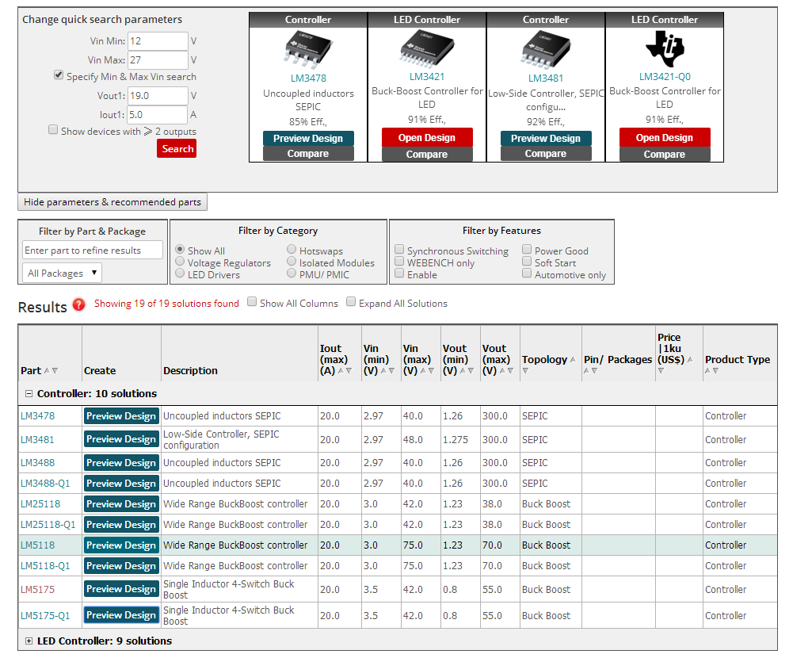Toggle Specify Min & Max Vin search checkbox

[x=59, y=75]
